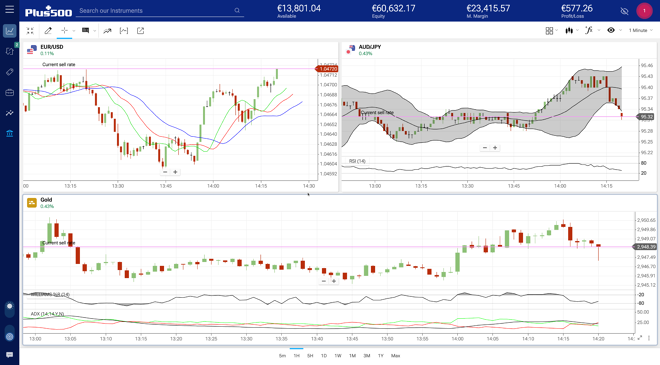Open the hamburger main menu
The height and width of the screenshot is (365, 660).
[x=9, y=9]
